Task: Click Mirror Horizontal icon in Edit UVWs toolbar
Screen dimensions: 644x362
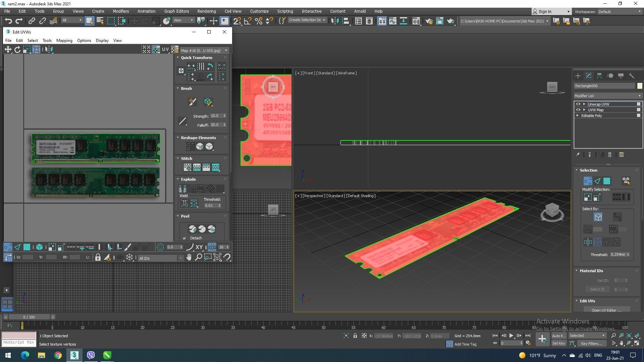Action: (x=49, y=50)
